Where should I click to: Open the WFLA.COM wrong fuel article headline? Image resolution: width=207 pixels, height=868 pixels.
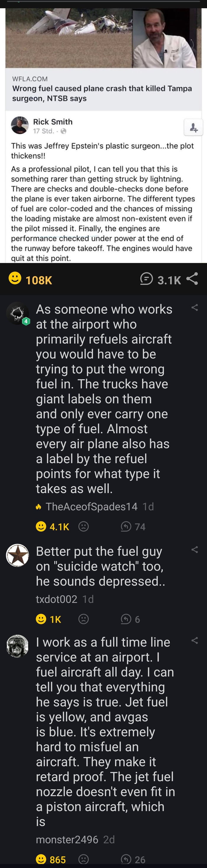point(102,93)
